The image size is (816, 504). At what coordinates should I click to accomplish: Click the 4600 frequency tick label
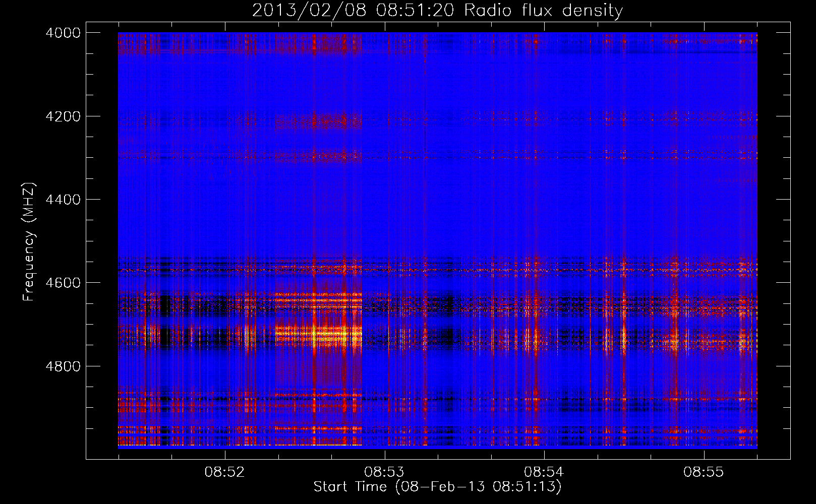63,283
